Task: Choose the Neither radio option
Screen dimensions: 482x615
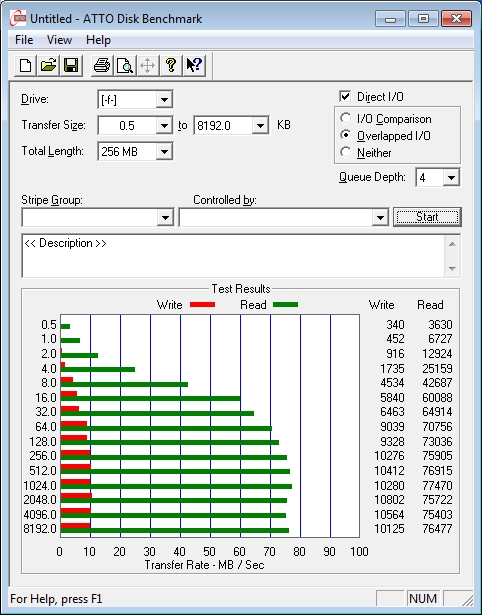Action: coord(346,152)
